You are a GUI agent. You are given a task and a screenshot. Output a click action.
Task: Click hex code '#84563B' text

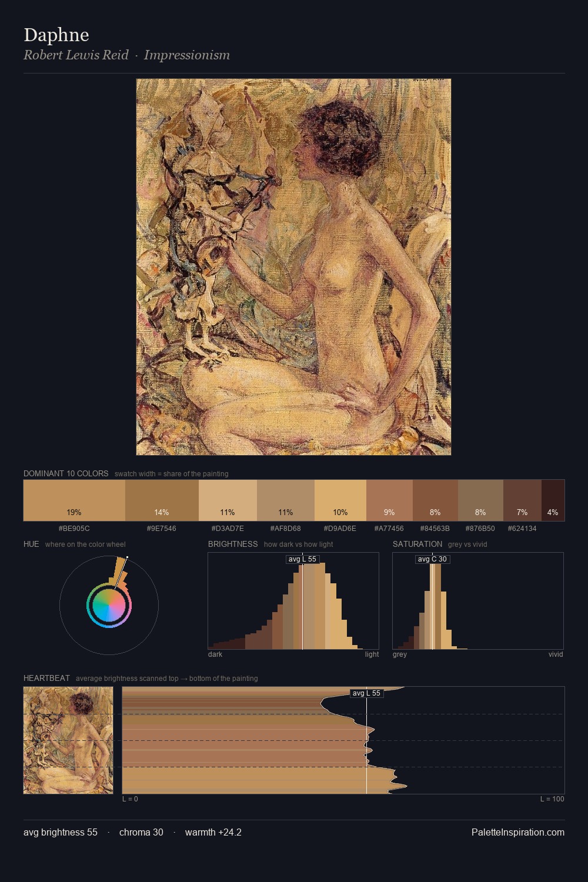(x=435, y=528)
